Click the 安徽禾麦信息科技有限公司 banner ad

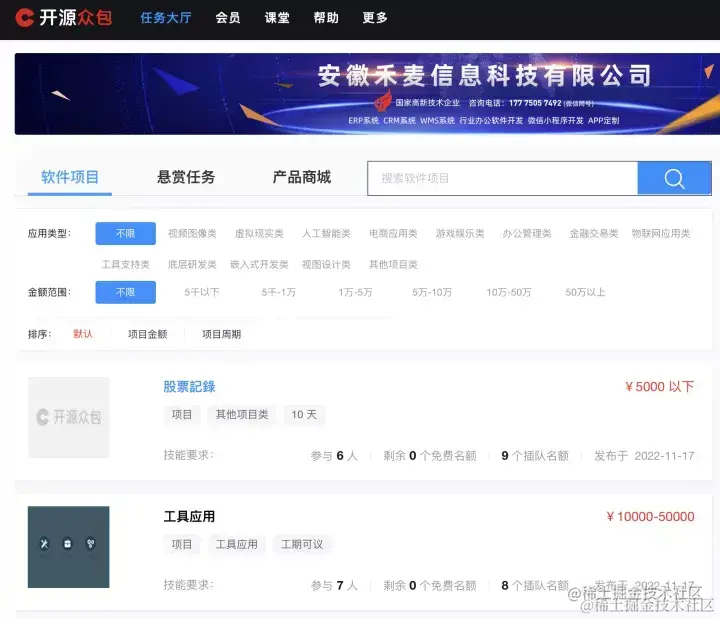pos(367,94)
